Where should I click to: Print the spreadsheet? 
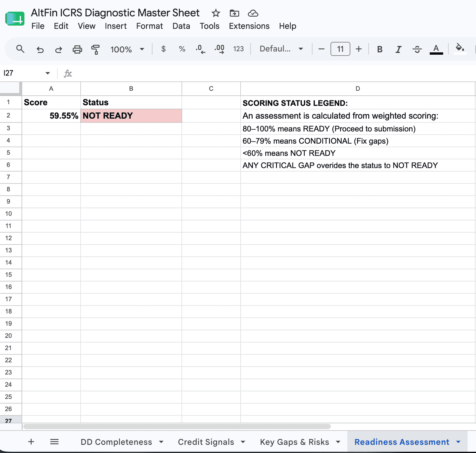(77, 49)
